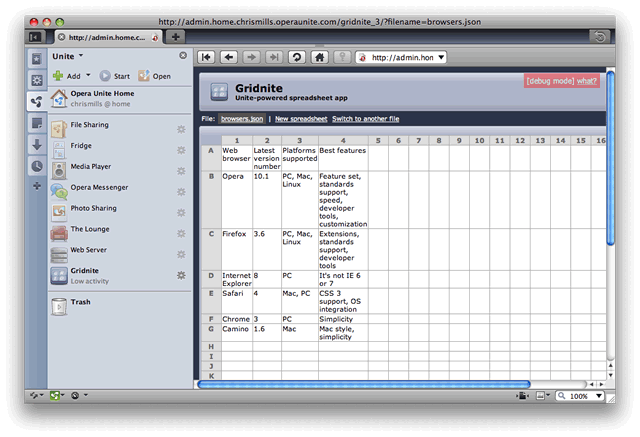The image size is (640, 437).
Task: Select The Lounge service
Action: pyautogui.click(x=120, y=233)
